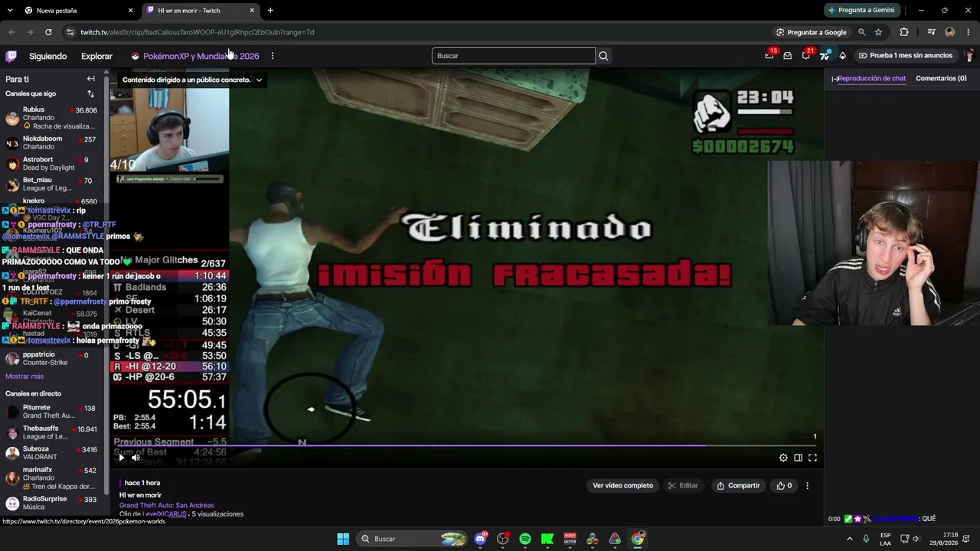Switch to the Comentarios (0) tab

(941, 78)
